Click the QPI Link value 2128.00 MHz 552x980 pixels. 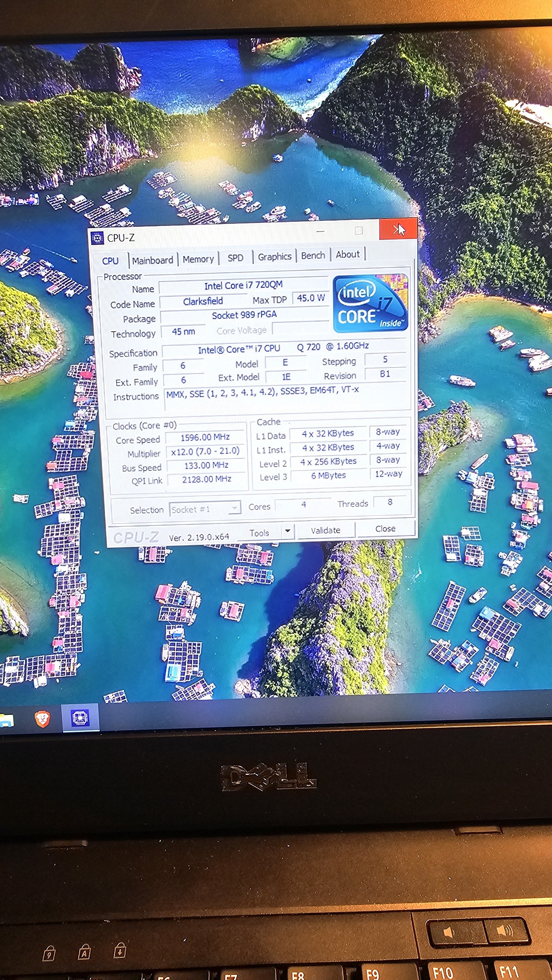(x=207, y=479)
